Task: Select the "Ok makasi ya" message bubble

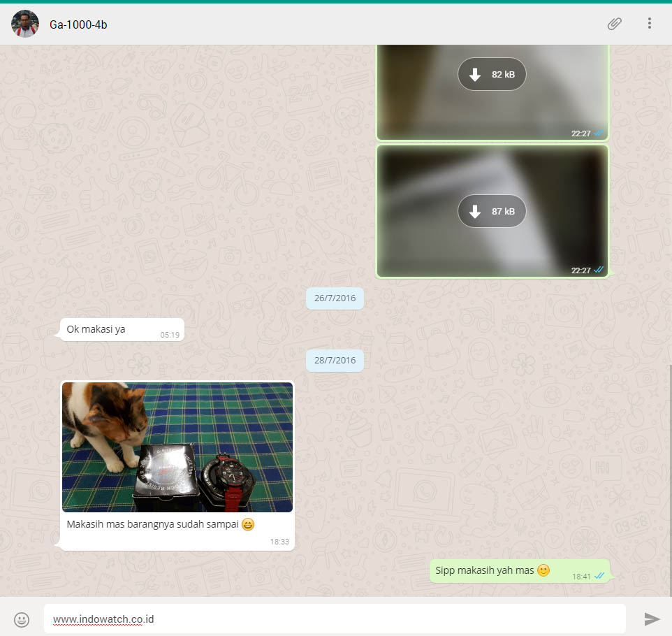Action: (96, 329)
